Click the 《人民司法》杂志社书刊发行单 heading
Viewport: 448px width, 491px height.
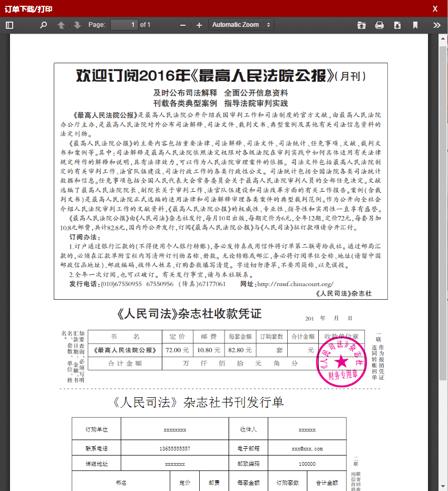pyautogui.click(x=198, y=402)
